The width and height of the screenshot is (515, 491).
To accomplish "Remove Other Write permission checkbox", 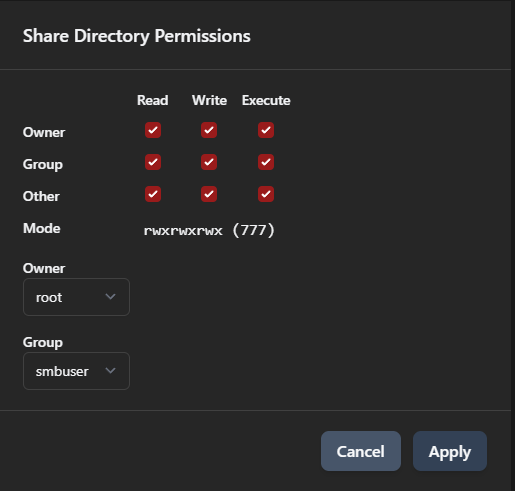I will click(x=209, y=194).
